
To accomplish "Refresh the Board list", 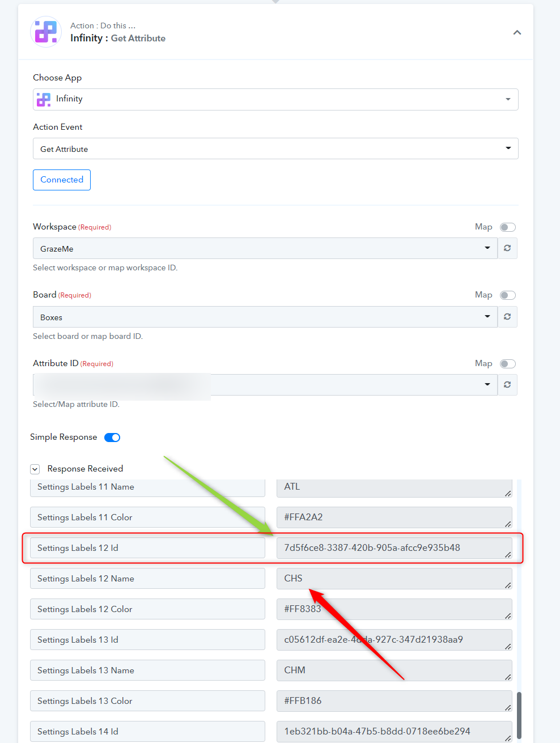I will [x=507, y=317].
